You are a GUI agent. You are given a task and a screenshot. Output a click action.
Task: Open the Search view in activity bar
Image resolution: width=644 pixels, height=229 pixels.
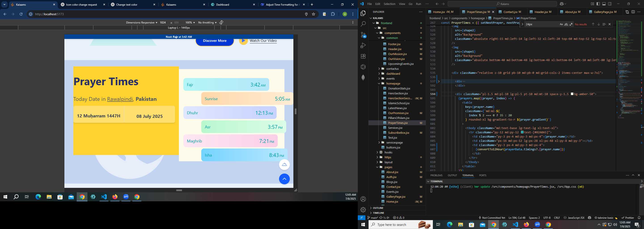coord(363,24)
